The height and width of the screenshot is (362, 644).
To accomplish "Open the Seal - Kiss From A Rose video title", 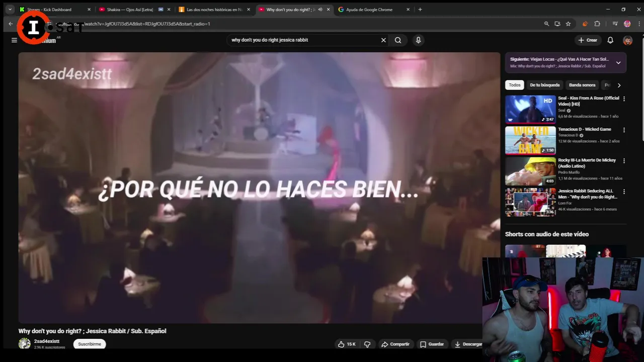I will [589, 101].
